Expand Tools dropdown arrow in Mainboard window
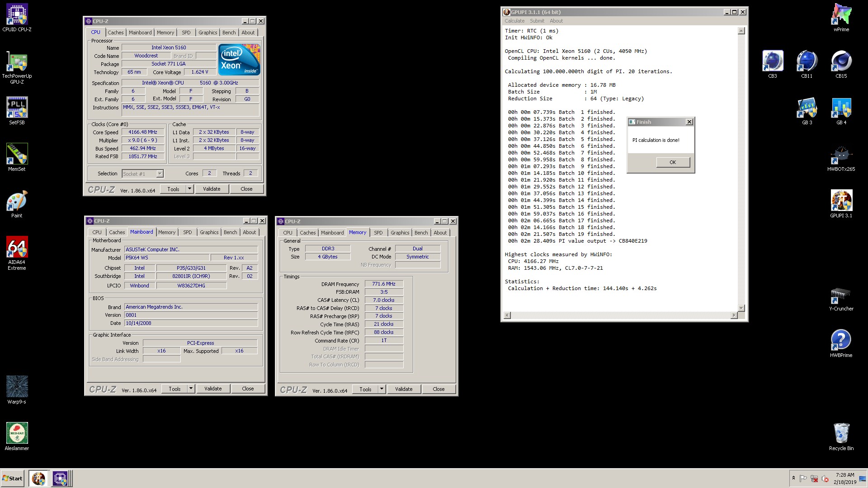The width and height of the screenshot is (868, 488). point(191,389)
